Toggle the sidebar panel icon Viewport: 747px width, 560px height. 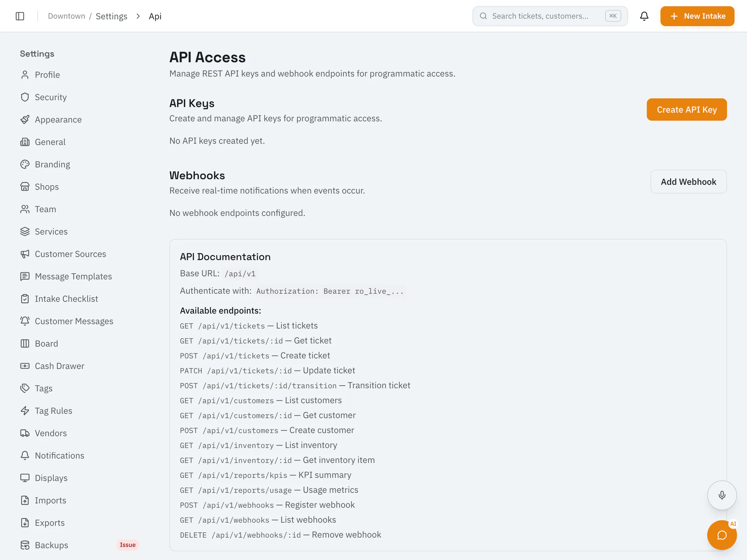coord(20,16)
